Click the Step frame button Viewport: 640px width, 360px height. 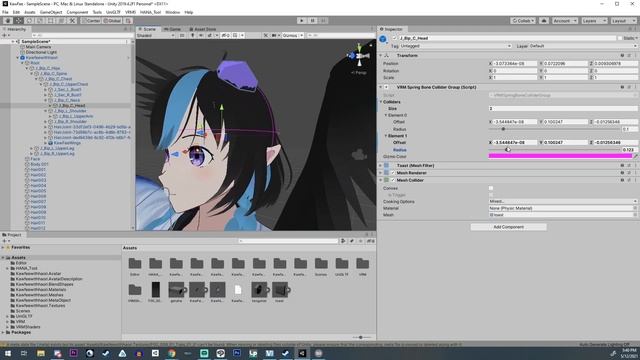(323, 20)
